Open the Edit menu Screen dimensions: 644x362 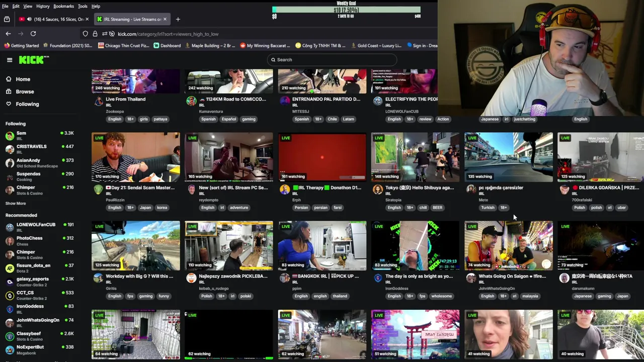[16, 6]
